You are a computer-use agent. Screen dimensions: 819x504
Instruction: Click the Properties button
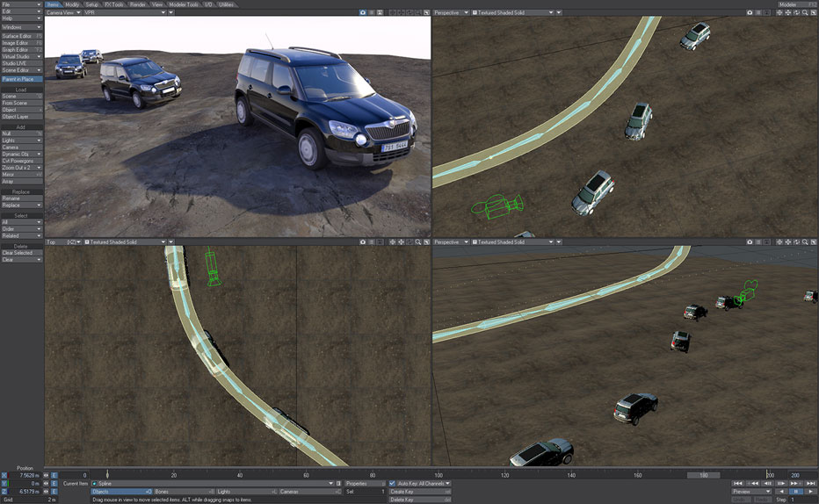tap(365, 484)
